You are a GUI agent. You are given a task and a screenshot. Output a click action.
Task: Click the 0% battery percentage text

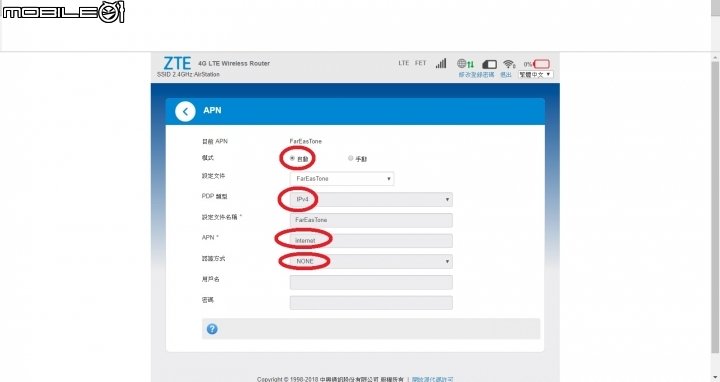pos(528,64)
